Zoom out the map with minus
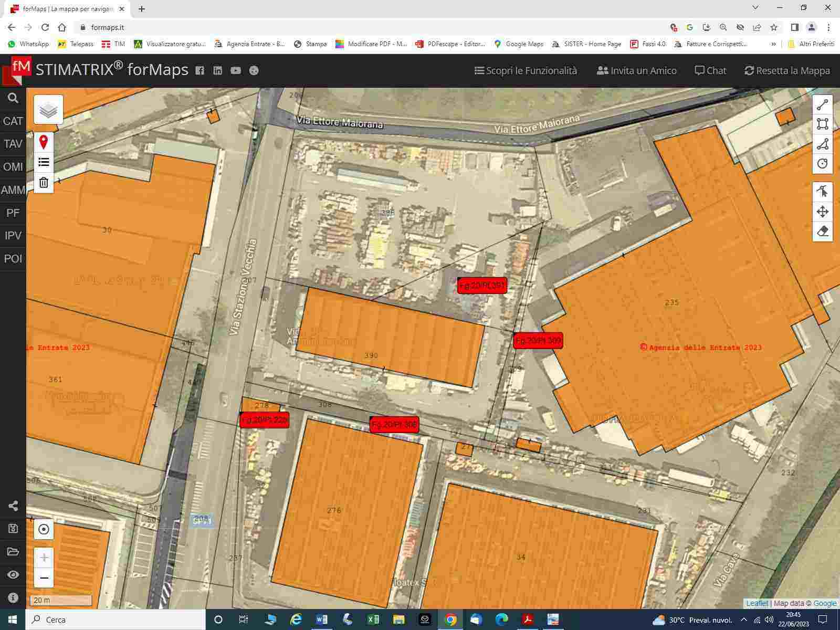 coord(44,578)
